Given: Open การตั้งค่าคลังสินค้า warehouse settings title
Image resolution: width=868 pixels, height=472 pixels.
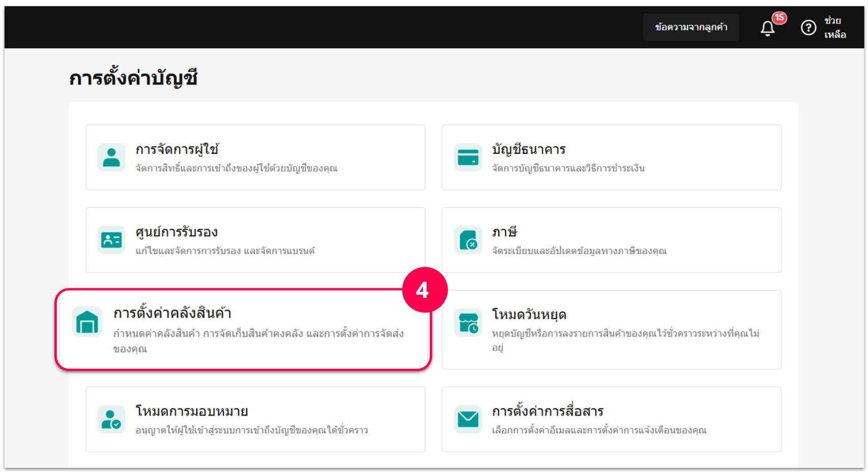Looking at the screenshot, I should click(x=172, y=313).
